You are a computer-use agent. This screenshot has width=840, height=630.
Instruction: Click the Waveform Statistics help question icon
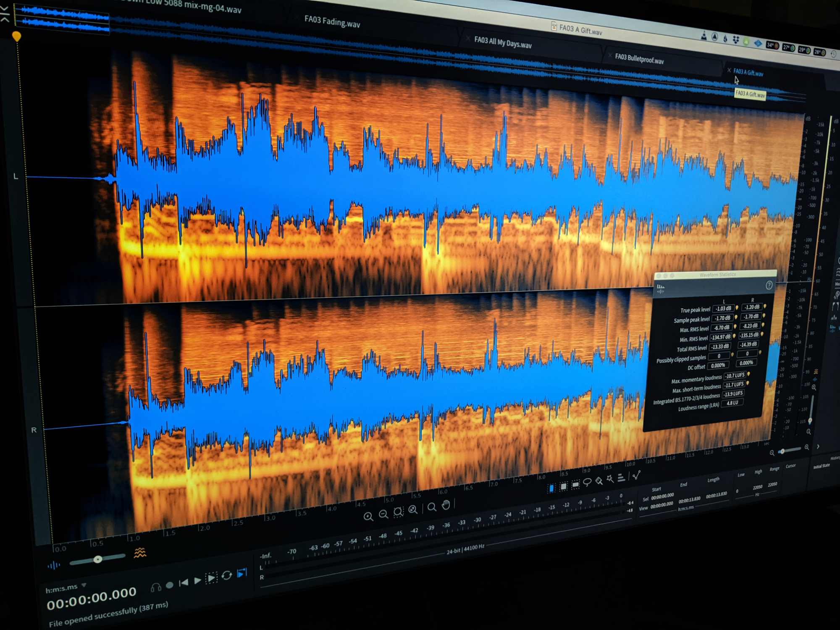(769, 285)
